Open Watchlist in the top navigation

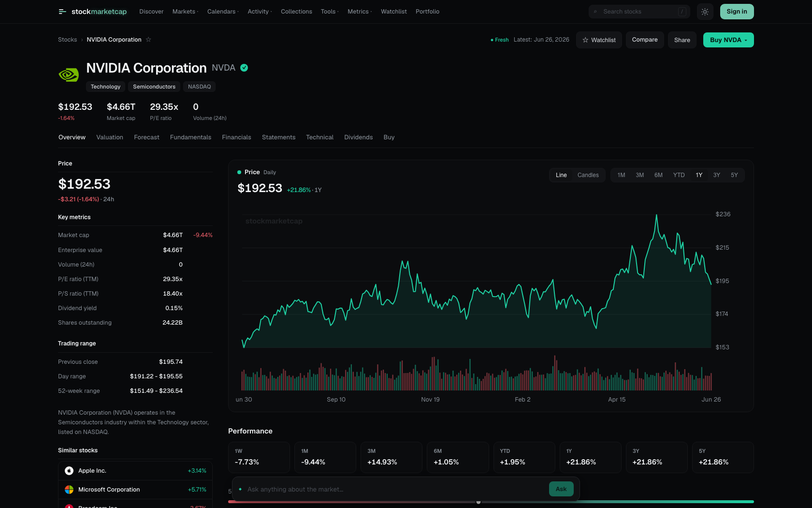(x=393, y=12)
